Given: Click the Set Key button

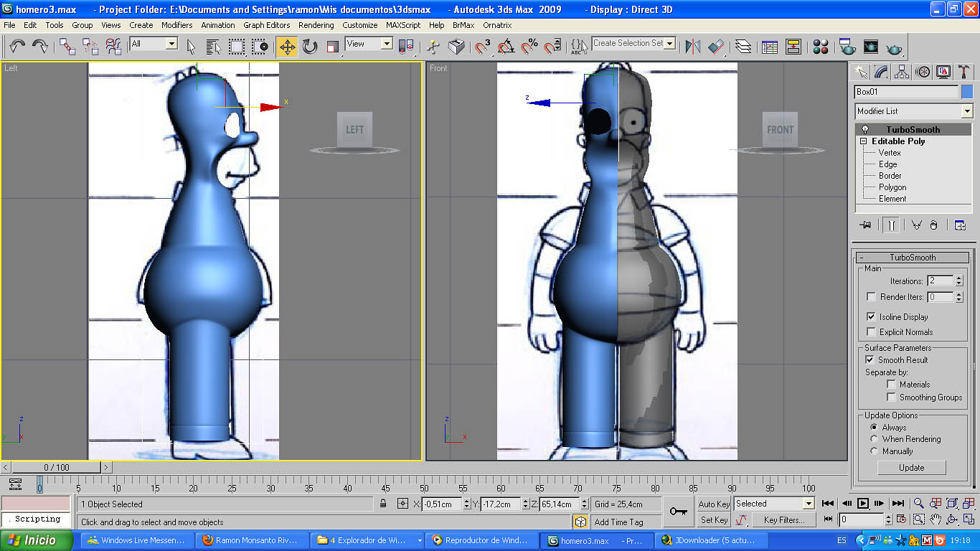Looking at the screenshot, I should [714, 520].
